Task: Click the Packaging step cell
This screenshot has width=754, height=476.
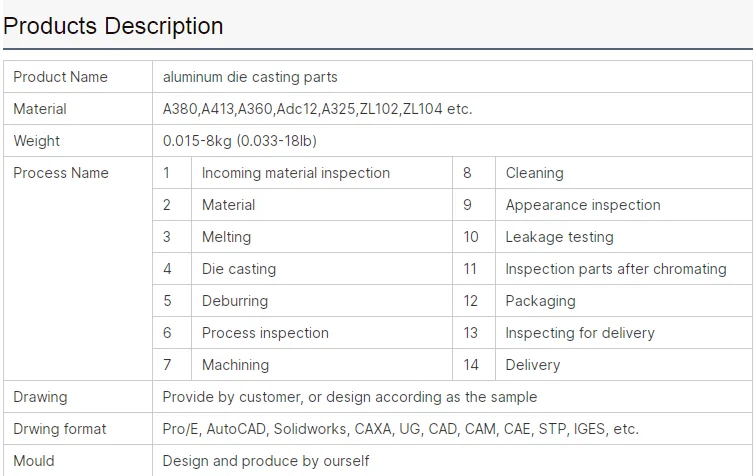Action: (540, 301)
